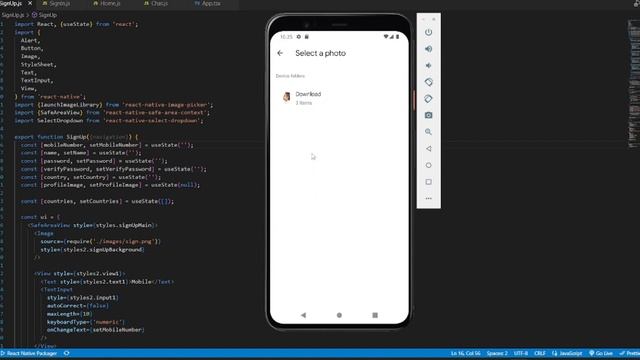Click emulator toolbar overview square

point(428,182)
